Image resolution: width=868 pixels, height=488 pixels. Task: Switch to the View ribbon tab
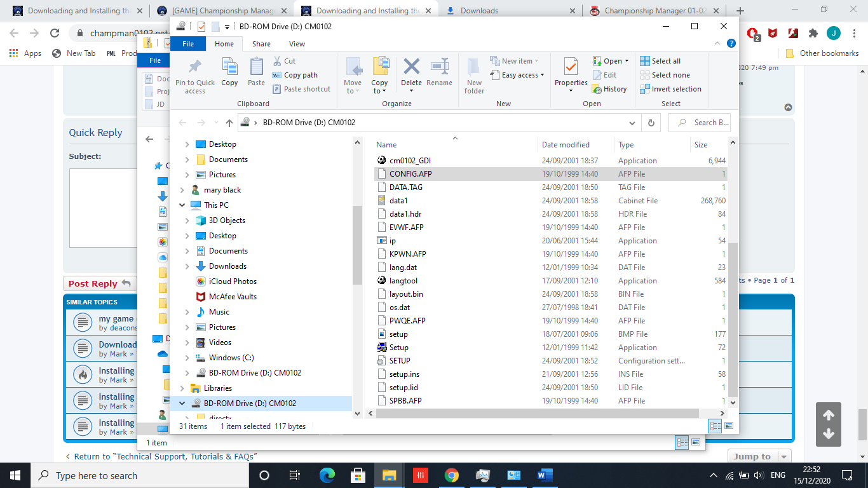(x=297, y=44)
